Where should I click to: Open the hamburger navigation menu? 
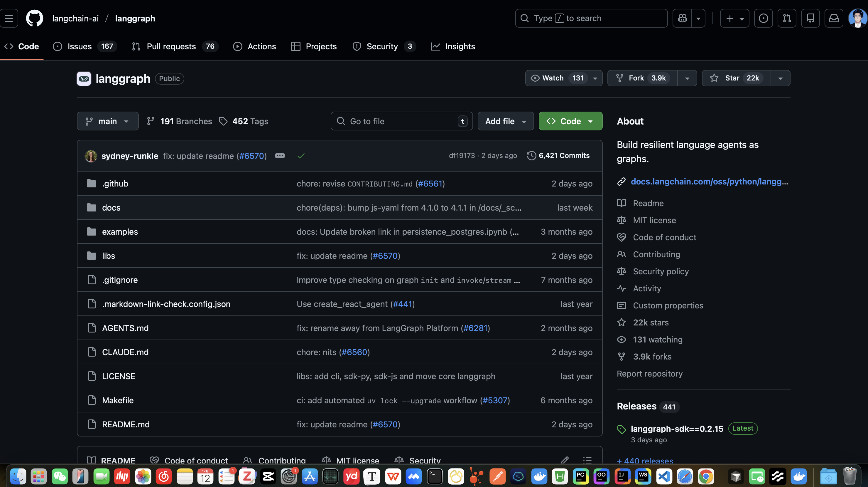click(x=9, y=18)
